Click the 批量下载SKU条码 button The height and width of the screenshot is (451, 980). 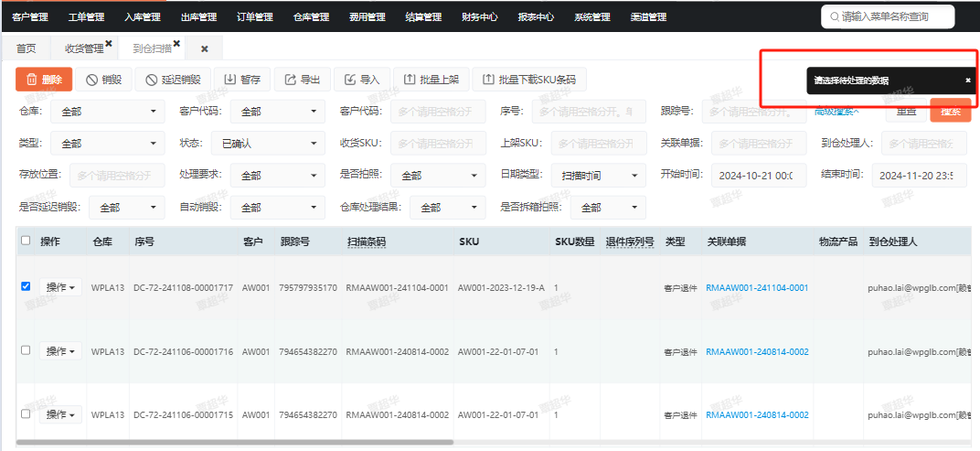coord(529,80)
